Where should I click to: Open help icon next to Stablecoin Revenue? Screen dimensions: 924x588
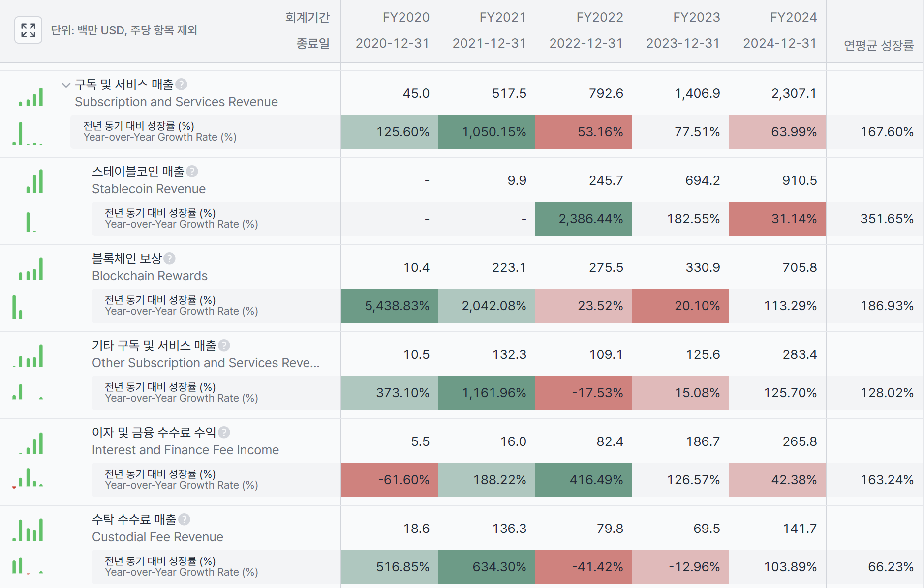coord(192,171)
